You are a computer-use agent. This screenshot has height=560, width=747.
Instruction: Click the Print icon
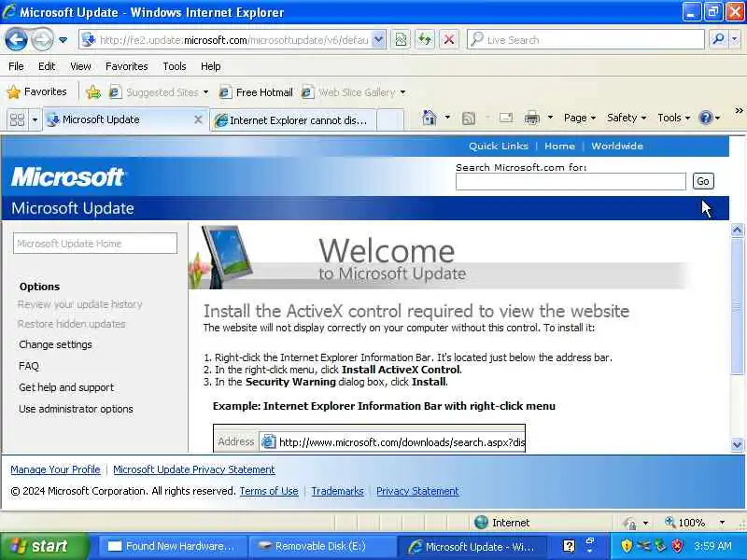tap(531, 118)
